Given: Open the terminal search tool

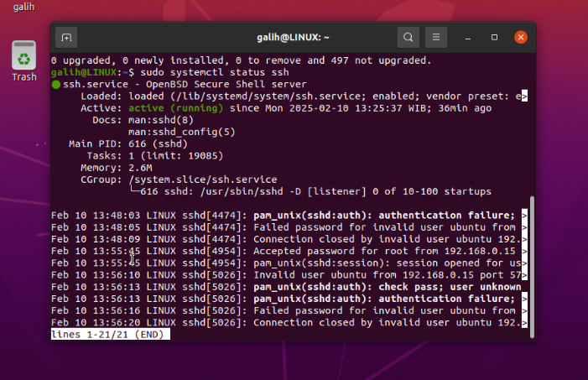Looking at the screenshot, I should click(x=408, y=37).
